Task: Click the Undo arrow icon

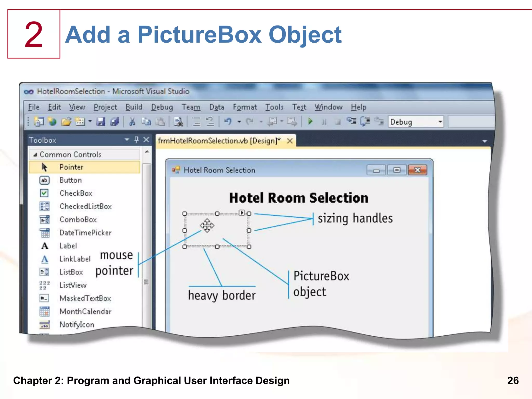Action: (x=228, y=121)
